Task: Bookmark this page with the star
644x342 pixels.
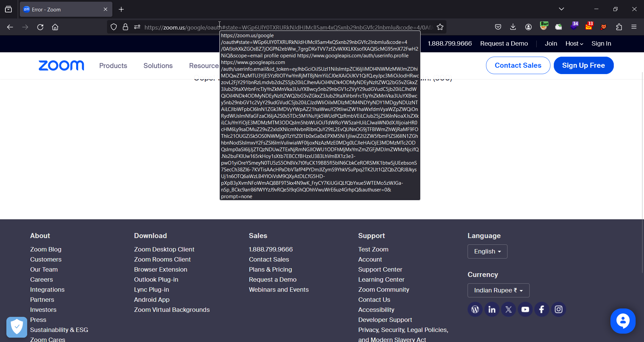Action: tap(440, 27)
